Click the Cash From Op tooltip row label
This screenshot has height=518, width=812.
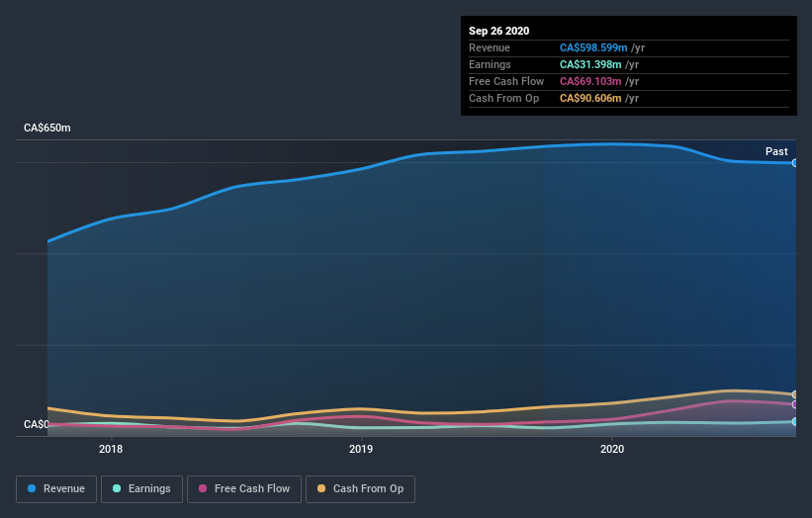[x=503, y=98]
